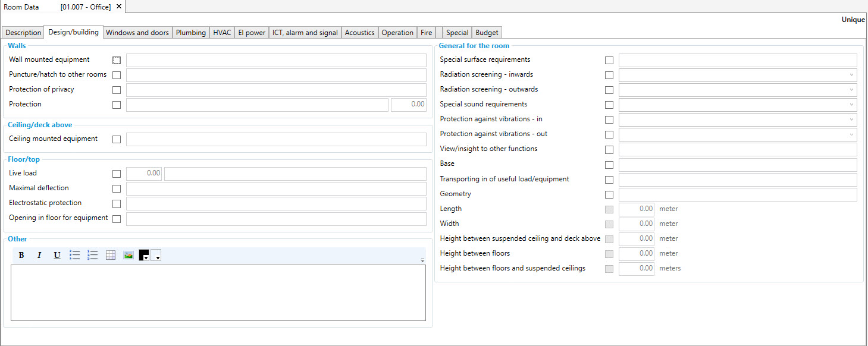Apply underline formatting in Other editor
868x346 pixels.
(x=57, y=255)
